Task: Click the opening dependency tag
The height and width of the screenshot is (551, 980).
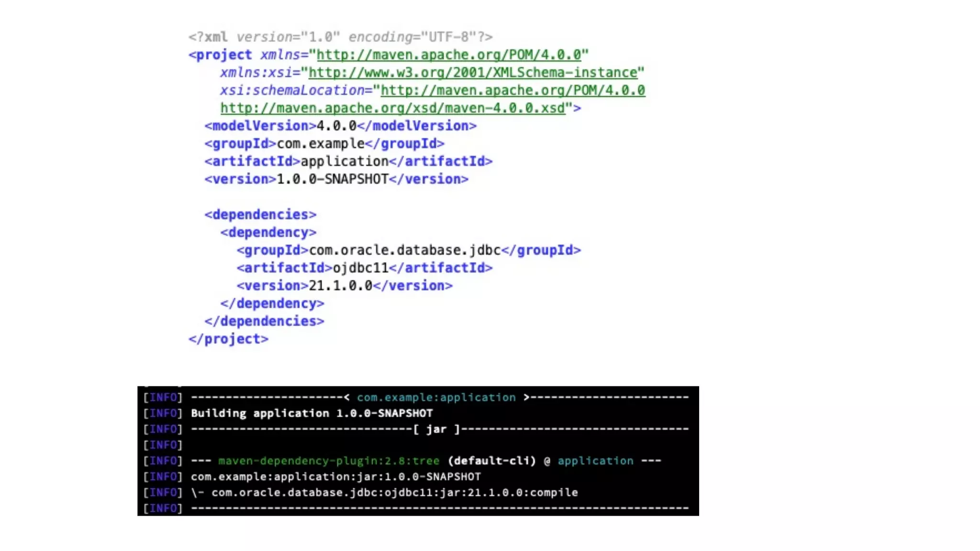Action: click(268, 232)
